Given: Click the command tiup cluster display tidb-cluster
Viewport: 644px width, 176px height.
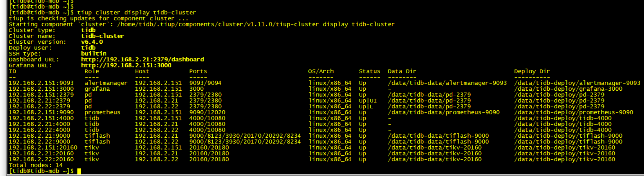Looking at the screenshot, I should (137, 12).
